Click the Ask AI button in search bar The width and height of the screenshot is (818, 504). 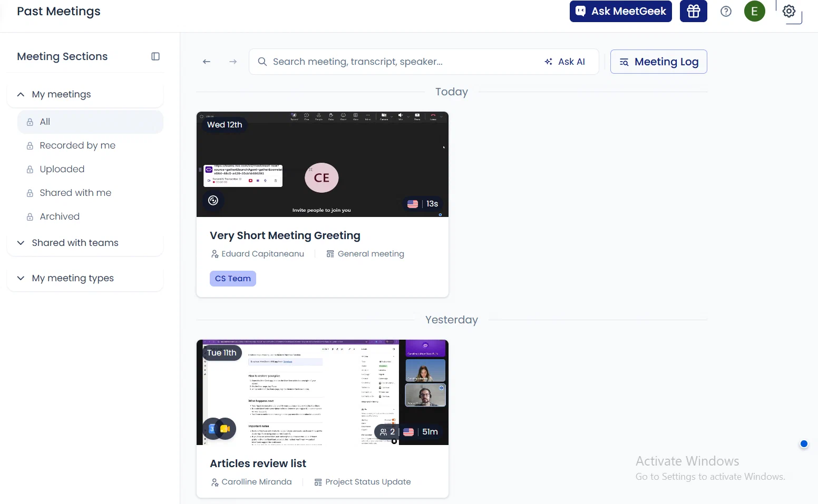point(565,62)
